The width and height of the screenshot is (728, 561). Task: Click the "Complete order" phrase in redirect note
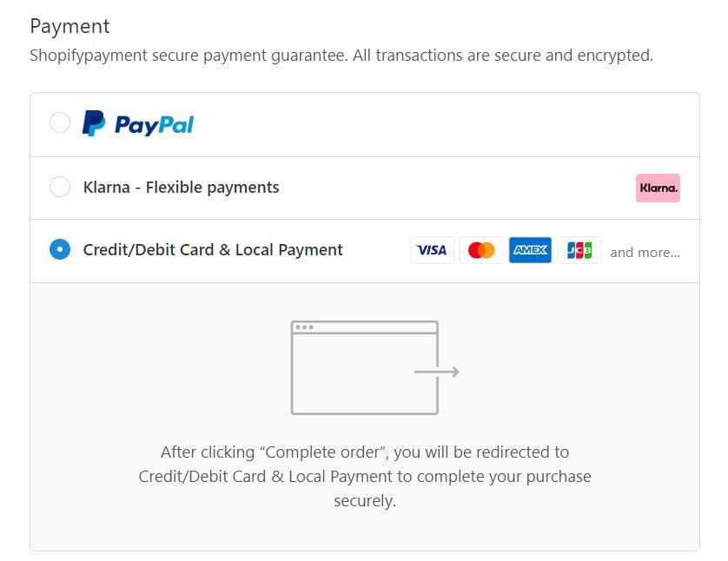325,452
